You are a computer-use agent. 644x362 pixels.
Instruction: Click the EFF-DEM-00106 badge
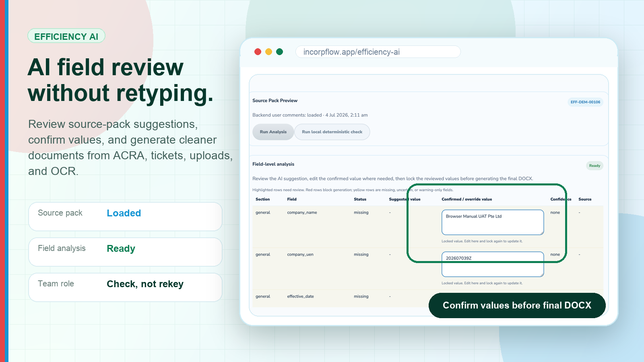click(x=585, y=102)
